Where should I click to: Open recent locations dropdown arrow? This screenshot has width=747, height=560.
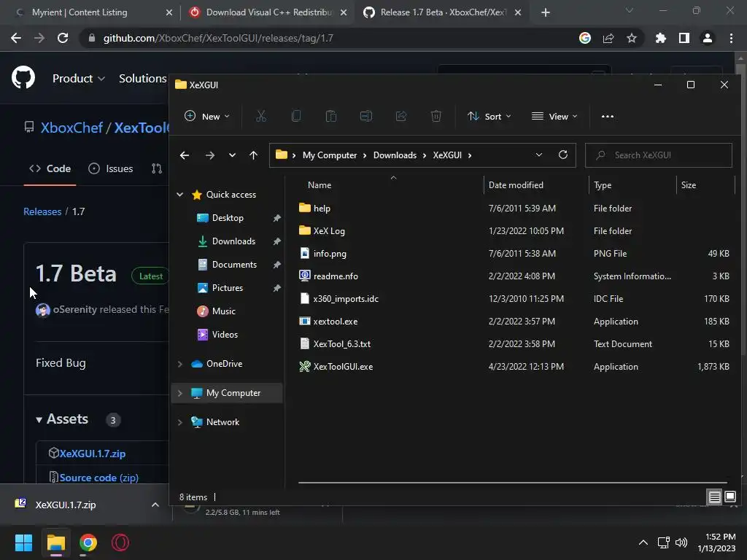[x=232, y=155]
